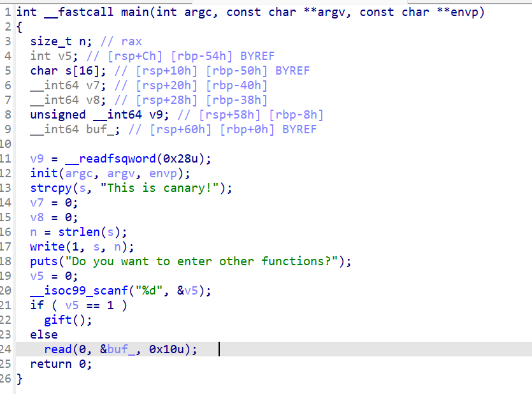This screenshot has width=532, height=394.
Task: Click unsigned __int64 v9 declaration
Action: pyautogui.click(x=99, y=115)
